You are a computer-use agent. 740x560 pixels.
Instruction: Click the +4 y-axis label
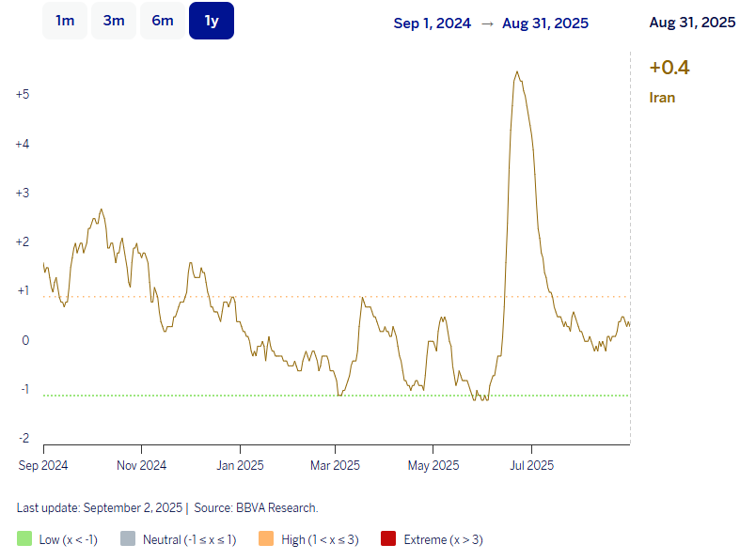click(23, 144)
